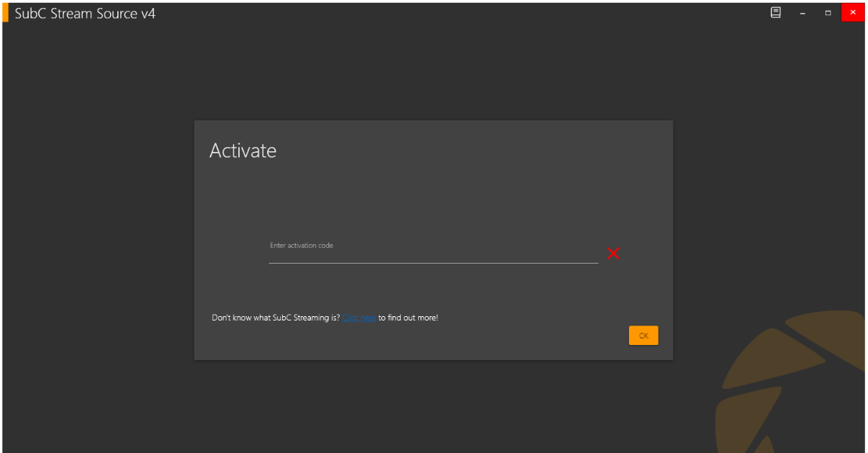Click the underline beneath the activation field
This screenshot has width=868, height=453.
(x=433, y=263)
